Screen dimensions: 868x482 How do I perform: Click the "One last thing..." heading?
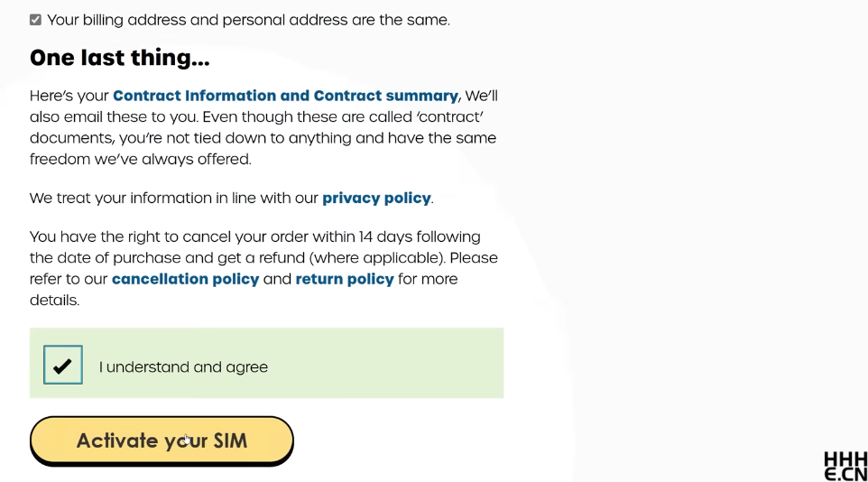(120, 58)
